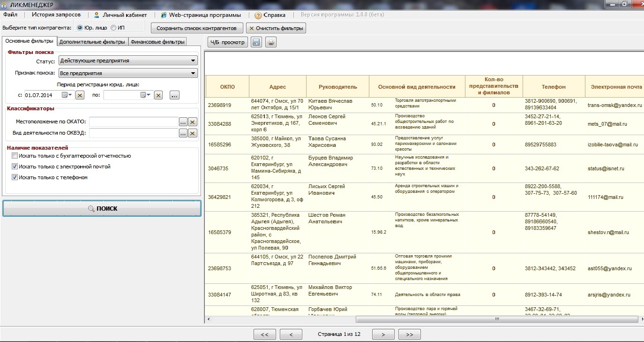Open 'История запросов' menu
This screenshot has width=644, height=342.
(56, 15)
